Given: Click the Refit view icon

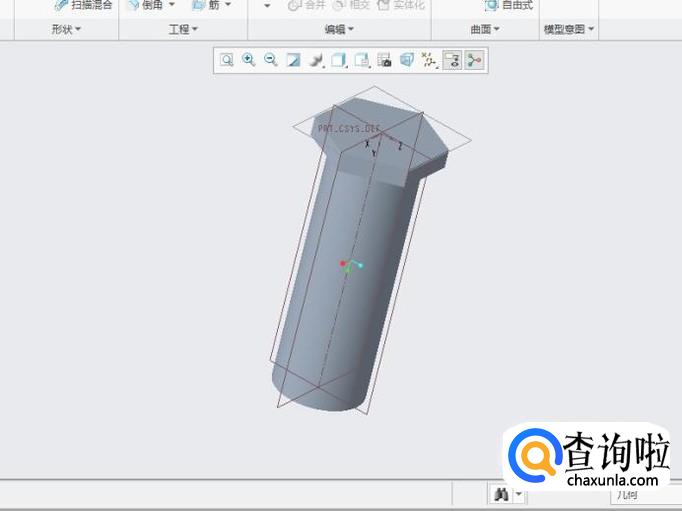Looking at the screenshot, I should pyautogui.click(x=227, y=60).
